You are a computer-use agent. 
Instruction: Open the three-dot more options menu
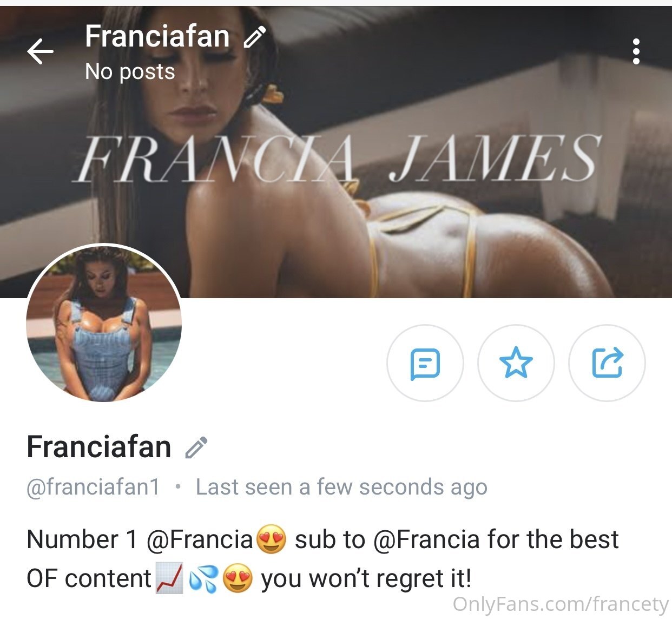click(636, 51)
